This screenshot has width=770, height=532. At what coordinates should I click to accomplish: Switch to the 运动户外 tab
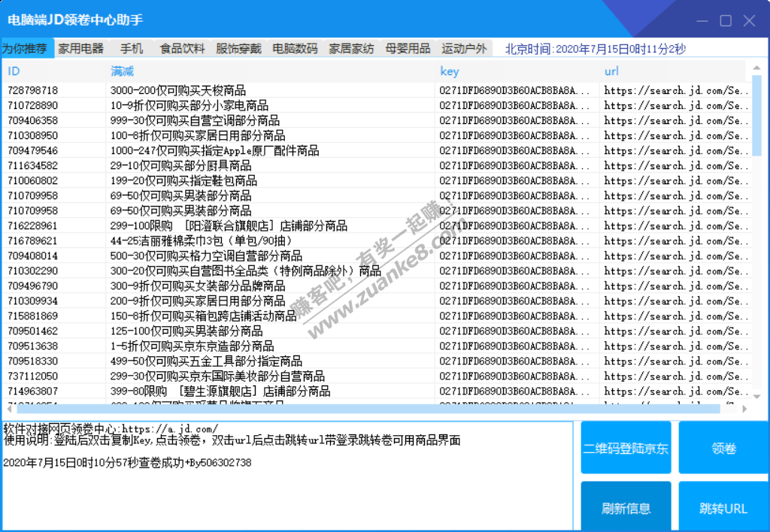[x=464, y=49]
